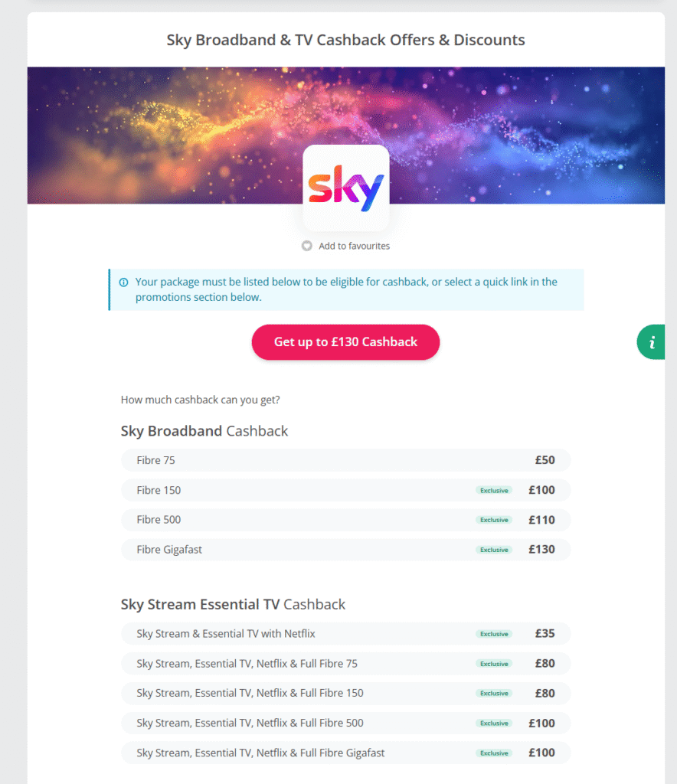Screen dimensions: 677x784
Task: Click the Exclusive badge on Fibre 150
Action: point(494,491)
